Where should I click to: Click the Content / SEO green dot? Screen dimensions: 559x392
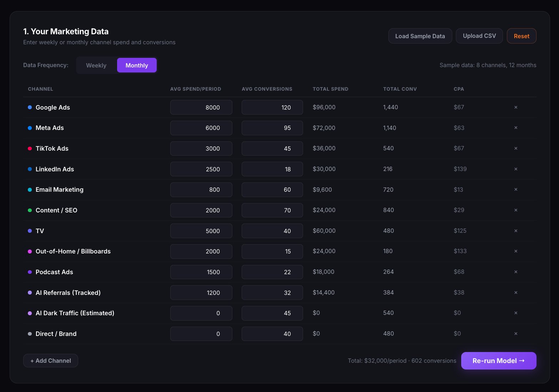tap(30, 210)
